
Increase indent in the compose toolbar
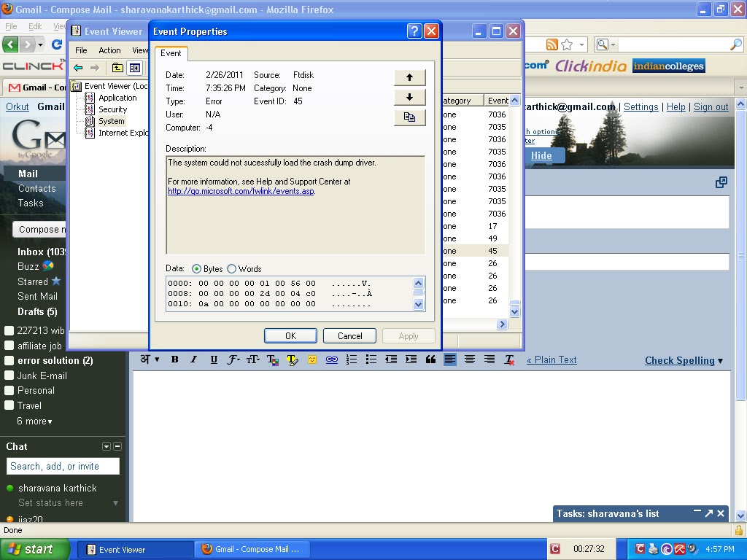pyautogui.click(x=411, y=359)
